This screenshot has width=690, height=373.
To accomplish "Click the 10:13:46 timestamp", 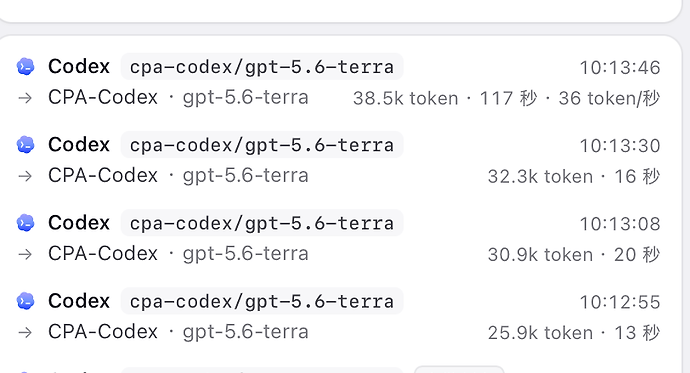I will coord(620,68).
